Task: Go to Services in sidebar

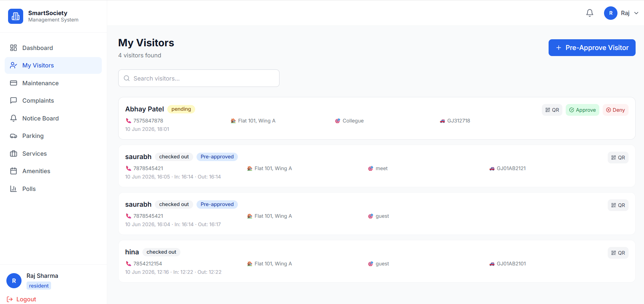Action: pyautogui.click(x=53, y=154)
